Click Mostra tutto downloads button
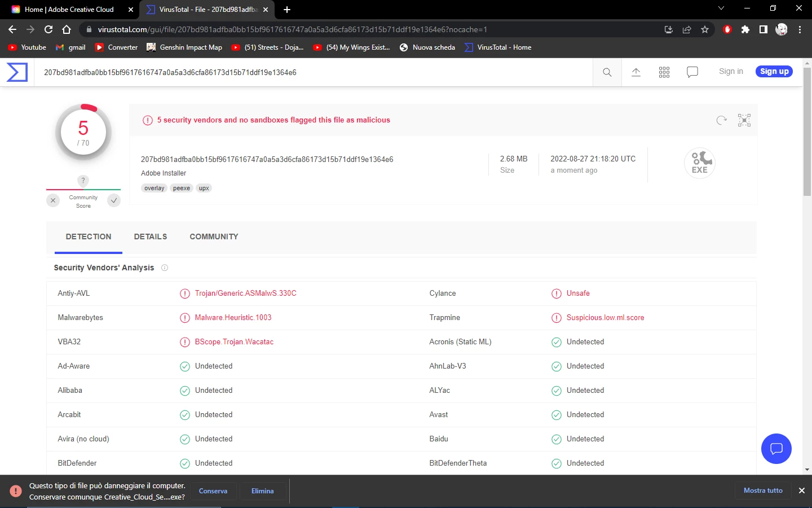 [x=763, y=491]
